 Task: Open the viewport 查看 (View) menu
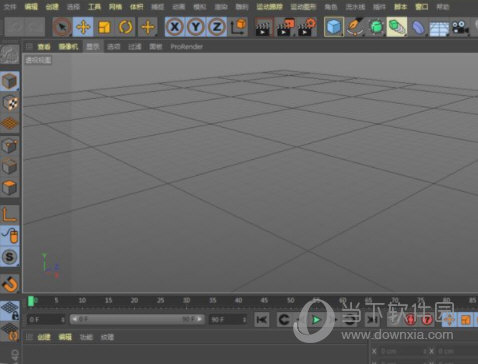pos(44,47)
